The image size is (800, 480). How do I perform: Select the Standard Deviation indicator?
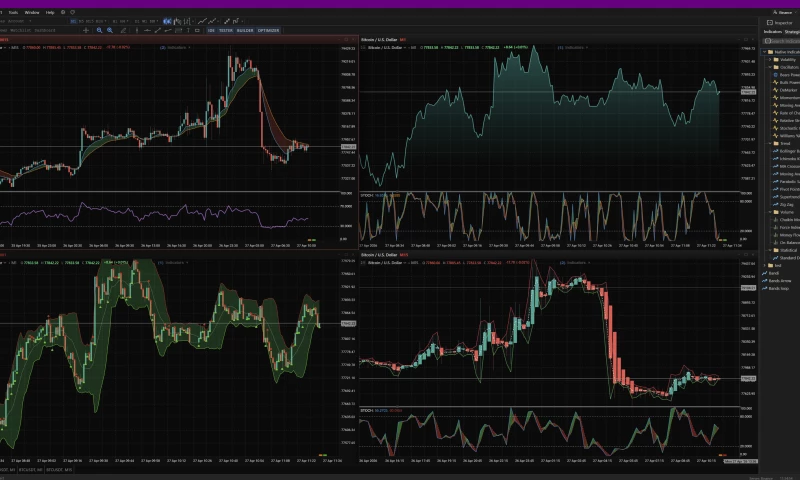(x=786, y=258)
